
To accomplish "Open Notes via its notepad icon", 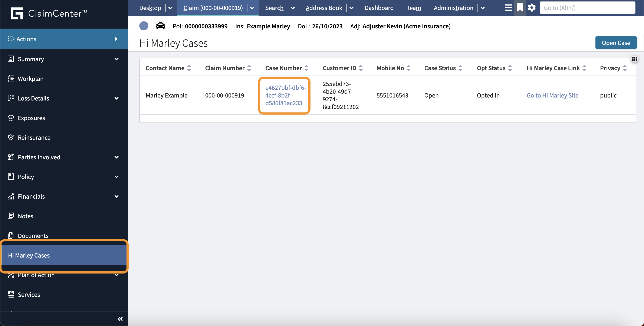I will click(10, 216).
